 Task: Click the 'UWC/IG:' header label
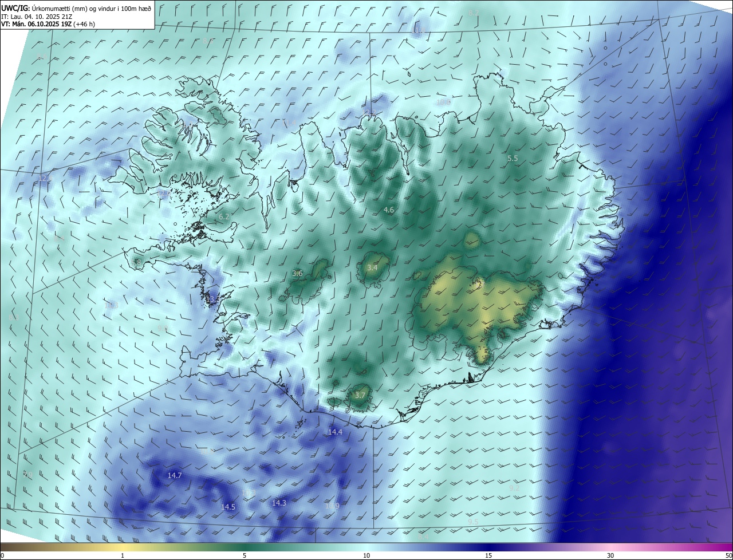click(x=16, y=8)
